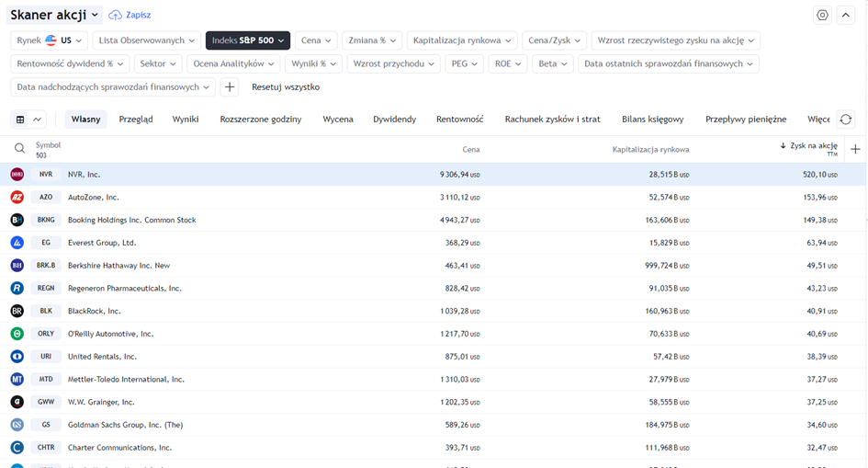The width and height of the screenshot is (868, 468).
Task: Click Resetuj wszystko button
Action: pyautogui.click(x=286, y=87)
